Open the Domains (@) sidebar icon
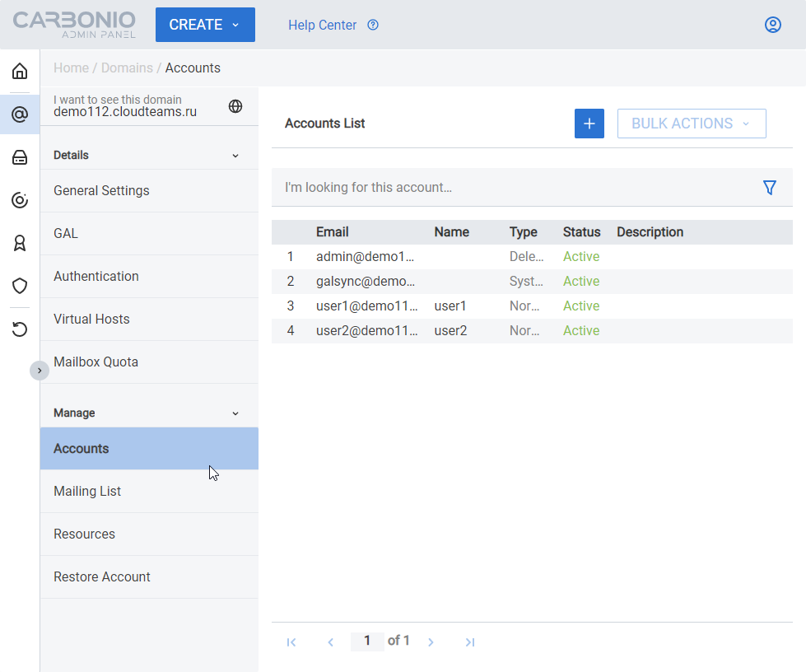This screenshot has width=806, height=672. 20,114
